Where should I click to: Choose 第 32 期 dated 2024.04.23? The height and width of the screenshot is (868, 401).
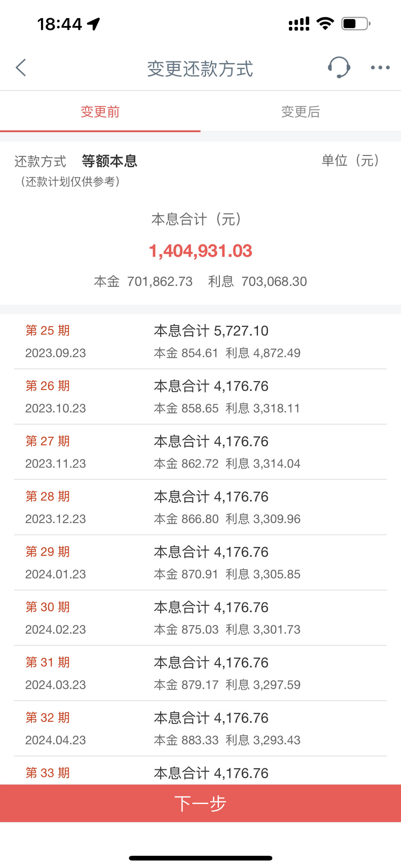(200, 728)
